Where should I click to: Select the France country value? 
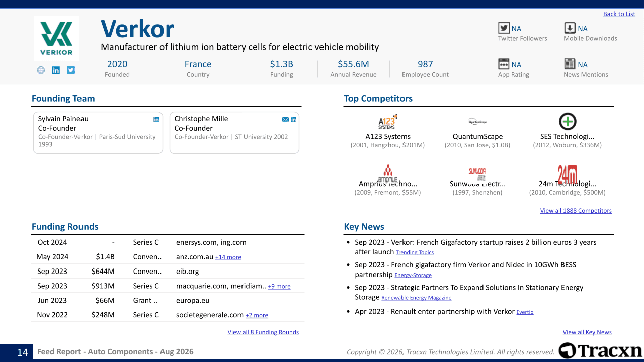(x=198, y=64)
